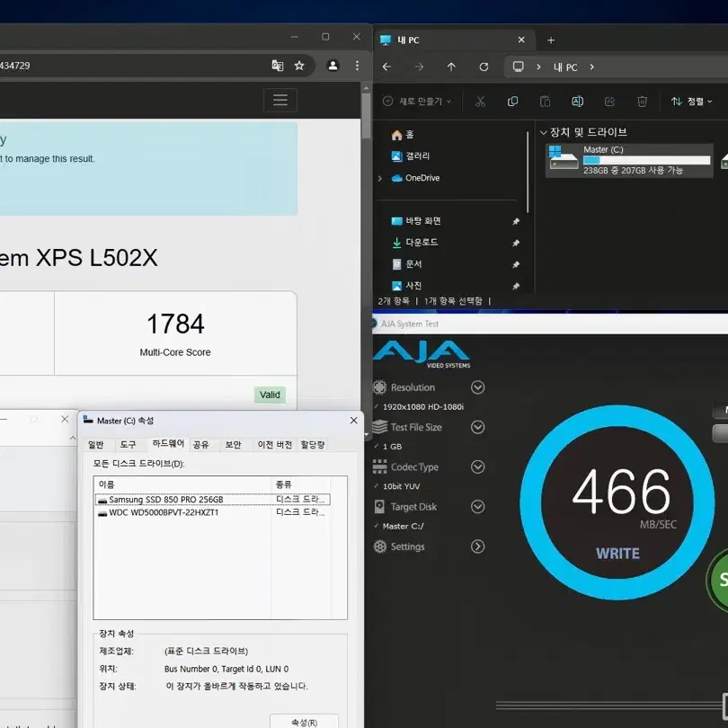Open the 새로 만들기 dropdown
The height and width of the screenshot is (728, 728).
(x=417, y=102)
